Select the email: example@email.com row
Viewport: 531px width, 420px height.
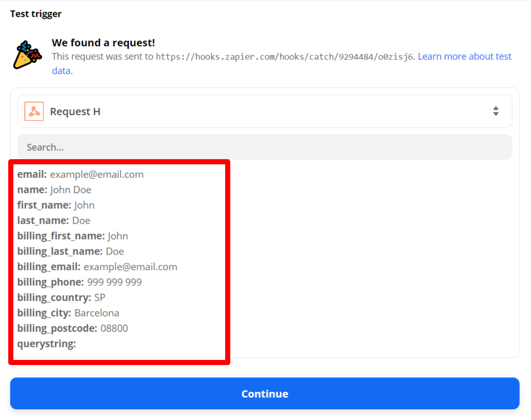[x=81, y=175]
